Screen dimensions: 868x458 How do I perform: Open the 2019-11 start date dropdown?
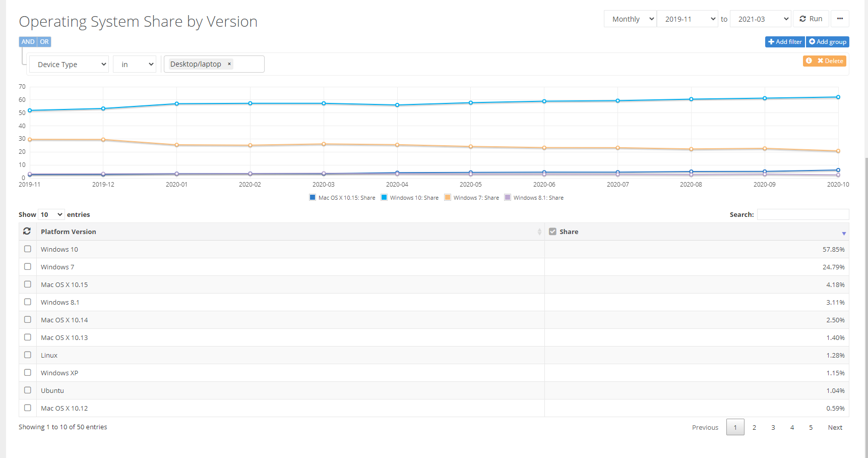point(688,19)
